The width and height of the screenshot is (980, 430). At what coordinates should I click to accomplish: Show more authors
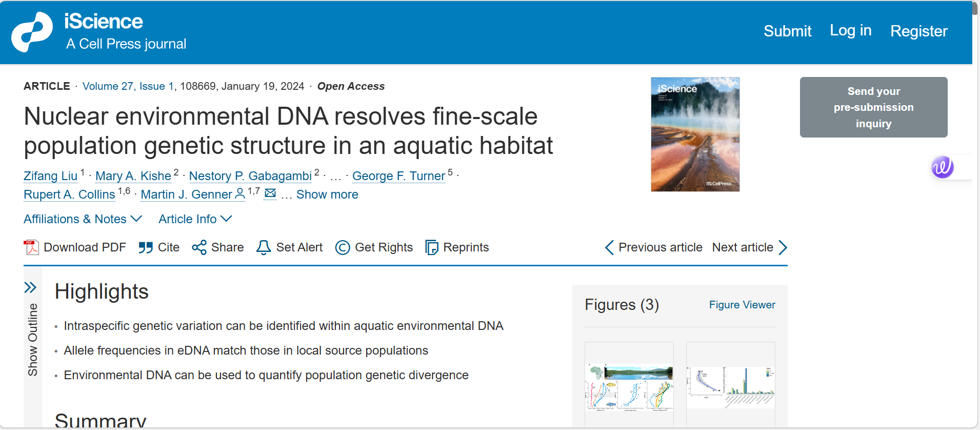[x=327, y=194]
